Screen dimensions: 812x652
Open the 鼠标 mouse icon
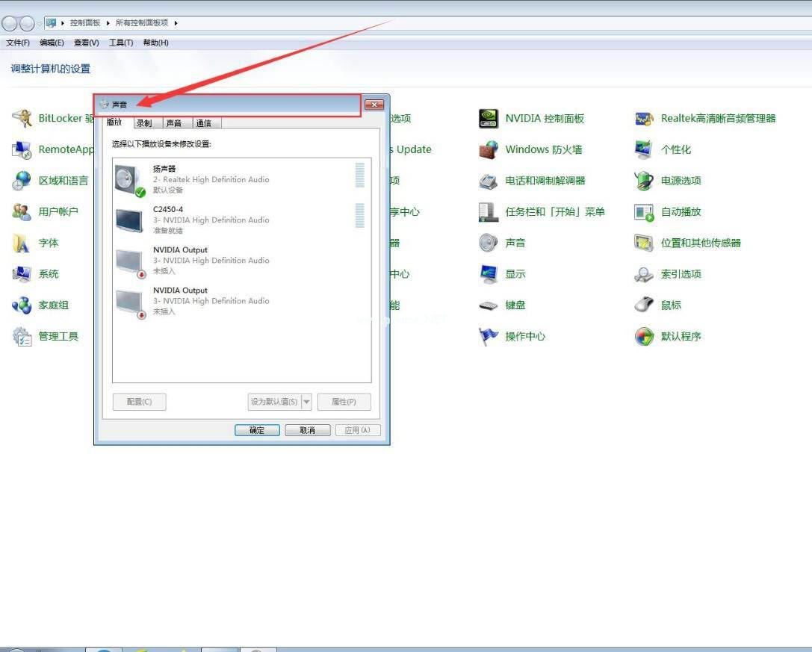coord(644,305)
